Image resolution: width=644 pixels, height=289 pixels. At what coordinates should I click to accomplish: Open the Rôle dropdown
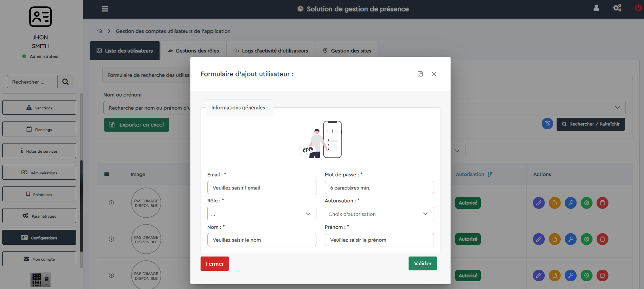coord(262,214)
